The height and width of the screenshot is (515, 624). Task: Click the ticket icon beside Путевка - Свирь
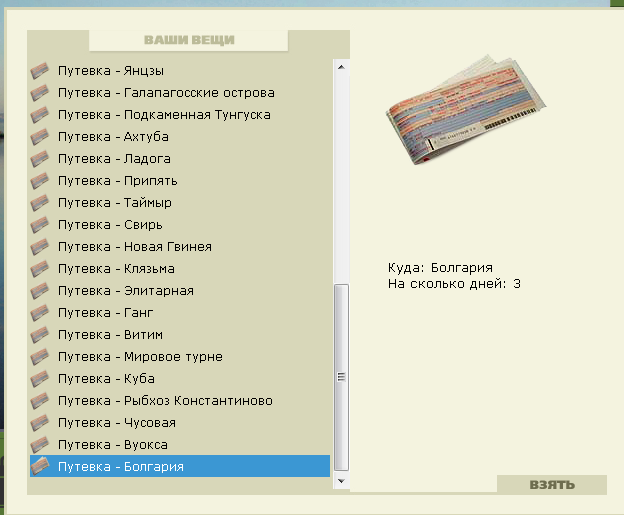tap(39, 225)
